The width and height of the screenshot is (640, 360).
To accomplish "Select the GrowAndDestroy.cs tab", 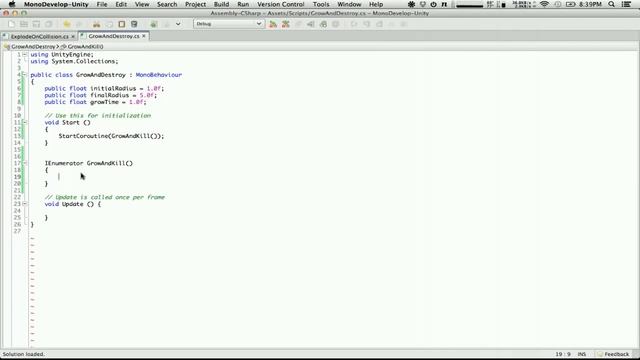I will click(114, 36).
